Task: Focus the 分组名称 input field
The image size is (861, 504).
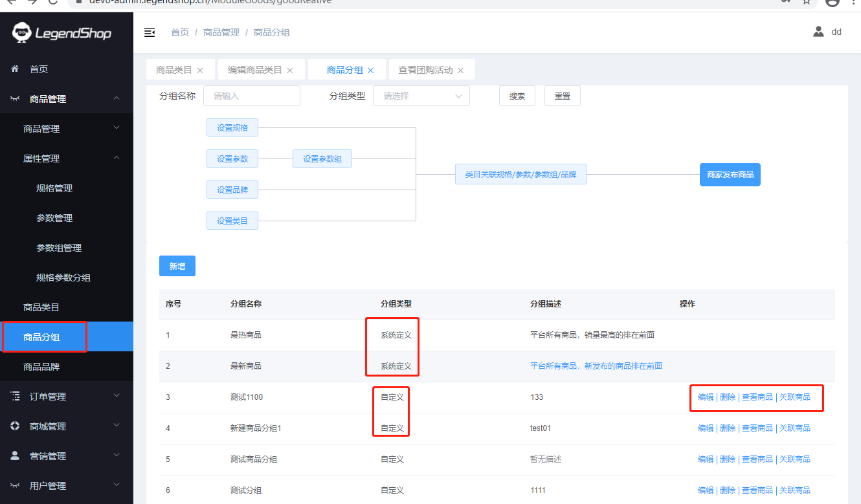Action: [251, 96]
